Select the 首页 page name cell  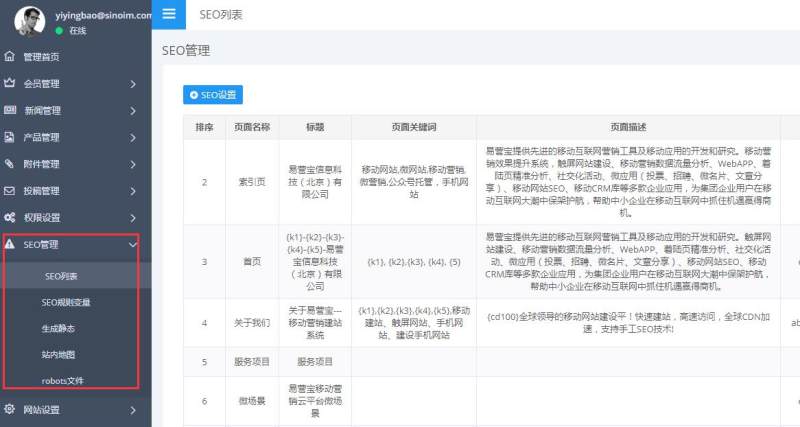click(x=252, y=262)
